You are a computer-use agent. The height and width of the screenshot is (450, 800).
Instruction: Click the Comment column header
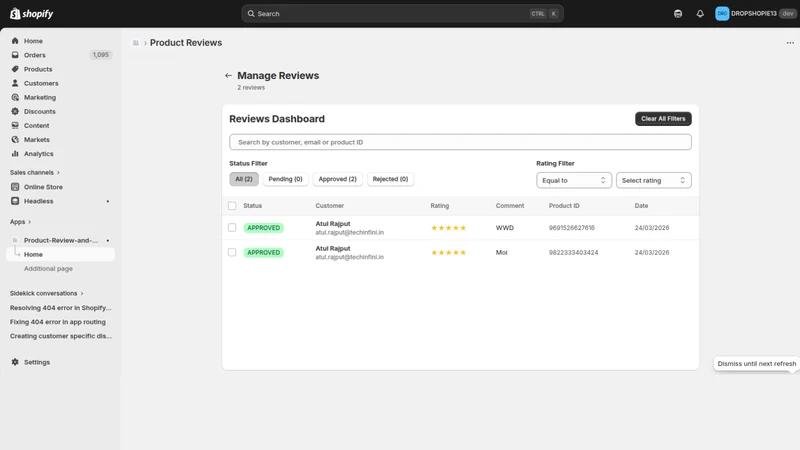[510, 206]
